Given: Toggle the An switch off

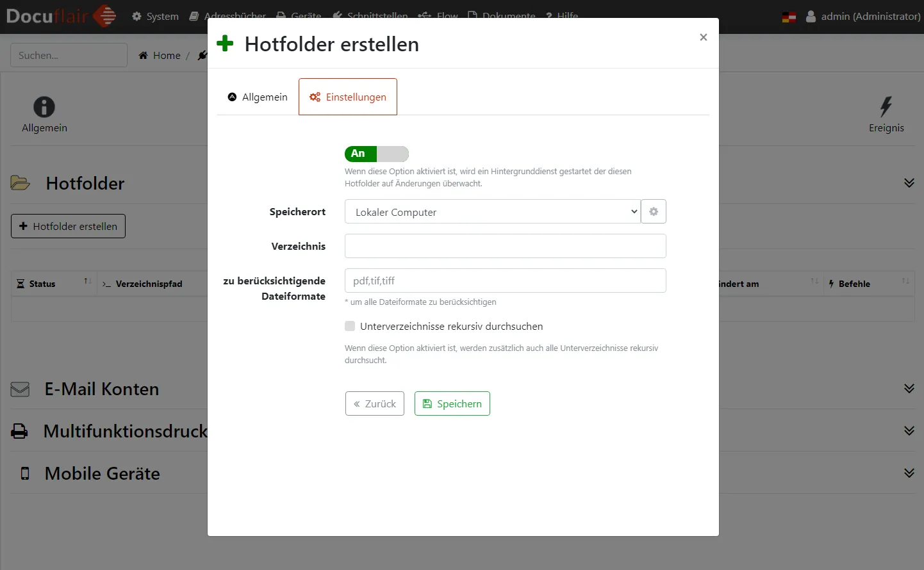Looking at the screenshot, I should (376, 154).
